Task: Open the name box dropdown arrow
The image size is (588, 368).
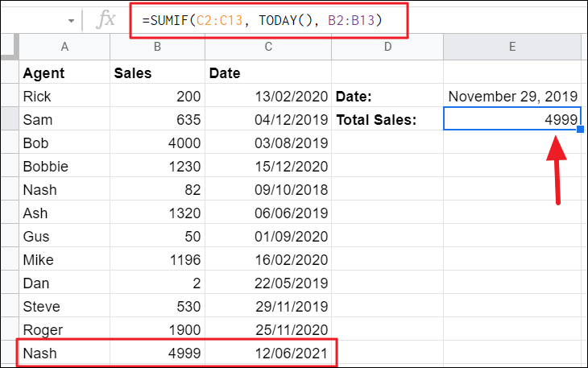Action: point(71,20)
